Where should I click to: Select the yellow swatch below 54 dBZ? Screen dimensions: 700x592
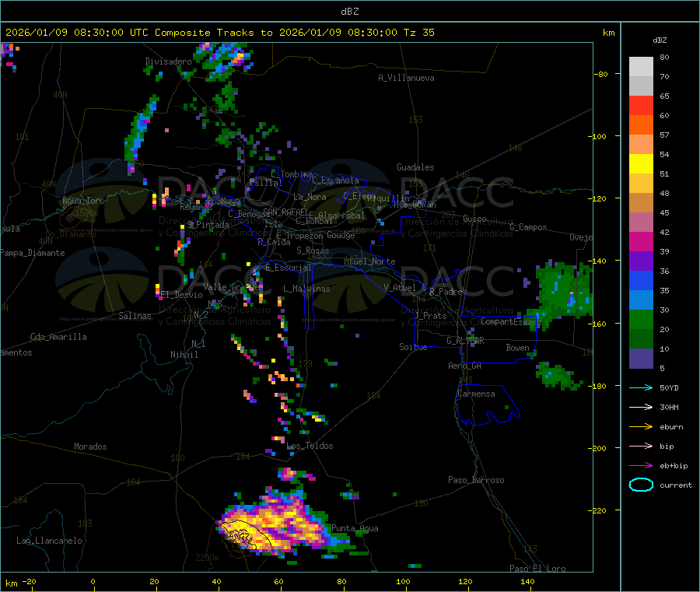[641, 164]
